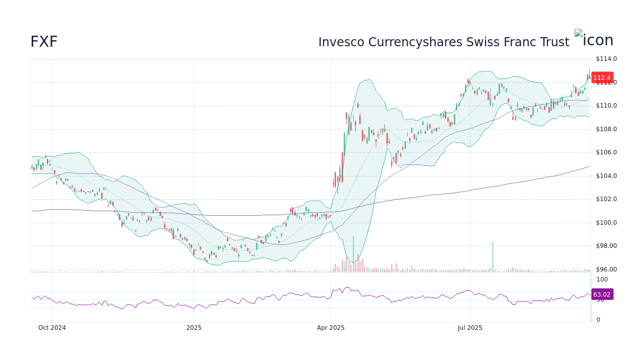Click the Jul 2025 date axis label

pos(470,328)
